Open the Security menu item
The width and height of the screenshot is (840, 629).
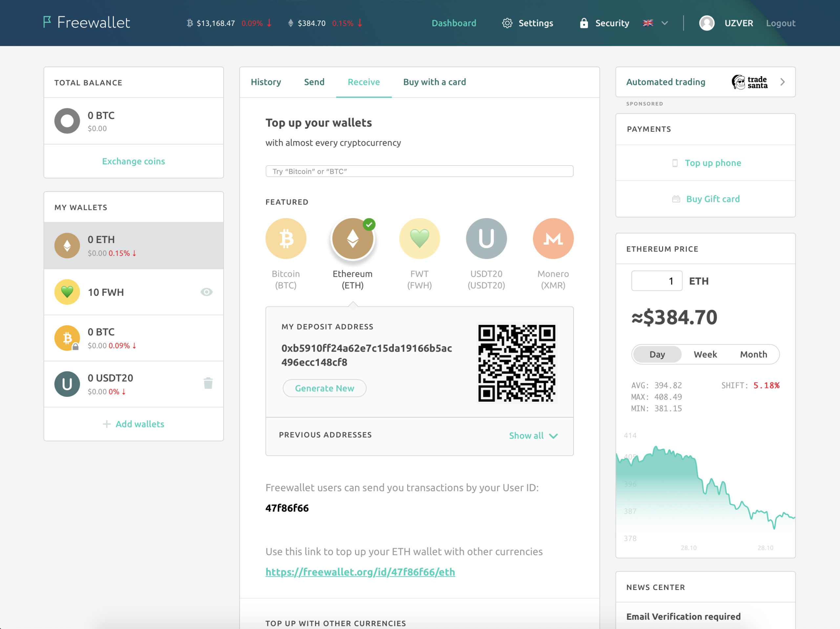612,23
